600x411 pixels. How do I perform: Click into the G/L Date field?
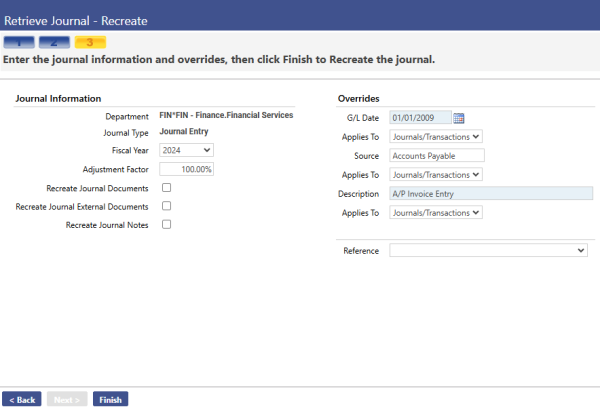pos(420,117)
